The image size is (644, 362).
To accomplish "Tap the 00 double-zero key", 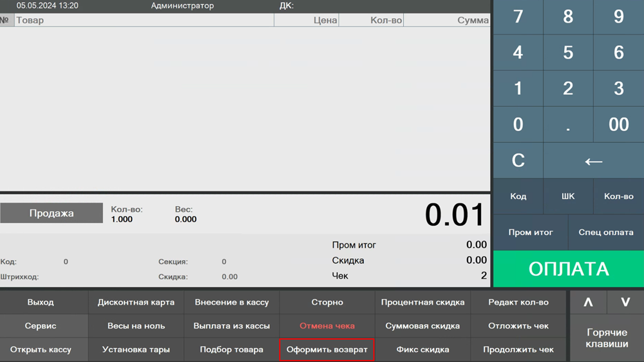I will coord(618,124).
